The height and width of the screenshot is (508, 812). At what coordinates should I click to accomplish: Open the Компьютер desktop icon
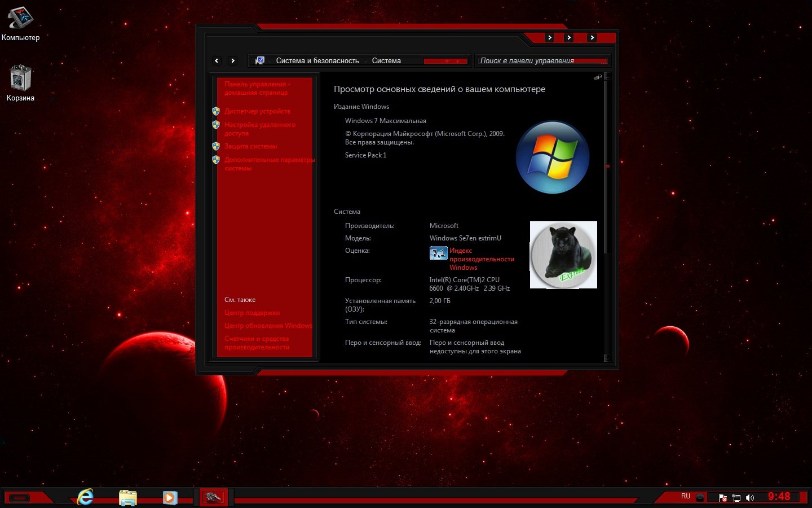[x=20, y=24]
